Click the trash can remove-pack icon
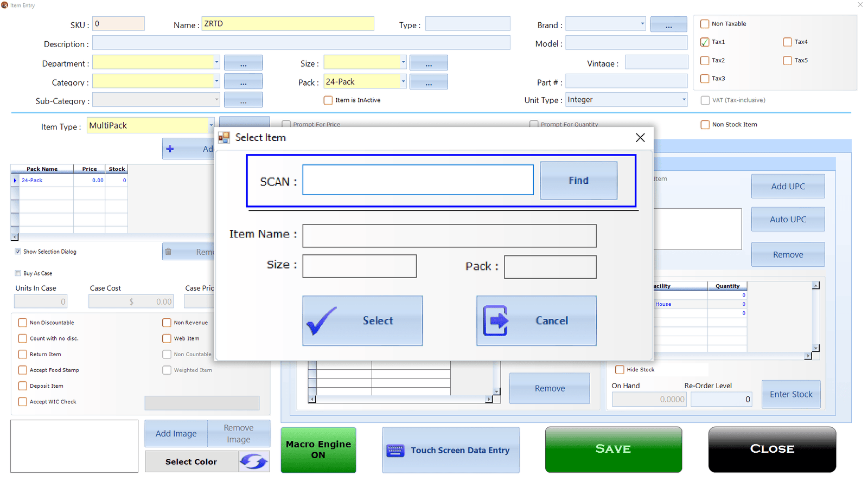Screen dimensions: 868x488 point(168,252)
